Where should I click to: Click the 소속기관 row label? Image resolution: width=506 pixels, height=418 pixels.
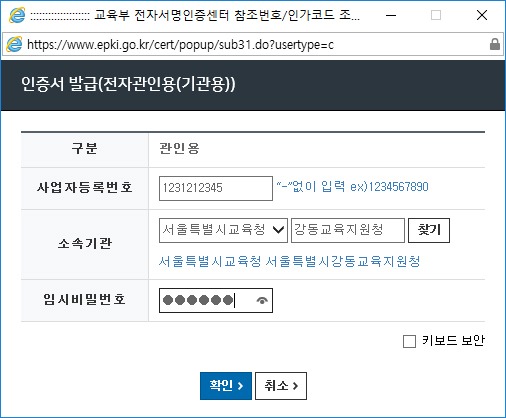85,244
